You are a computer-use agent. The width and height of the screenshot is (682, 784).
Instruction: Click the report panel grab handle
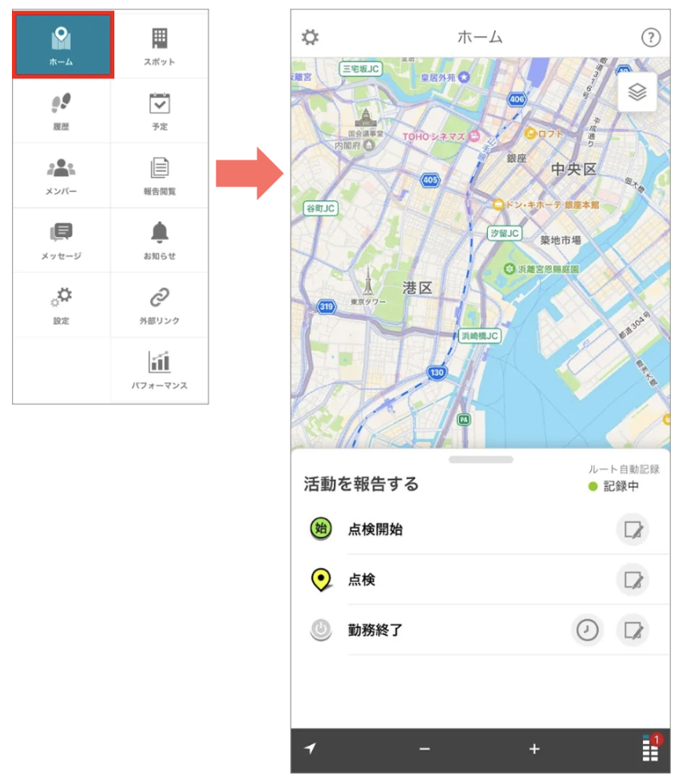[481, 460]
